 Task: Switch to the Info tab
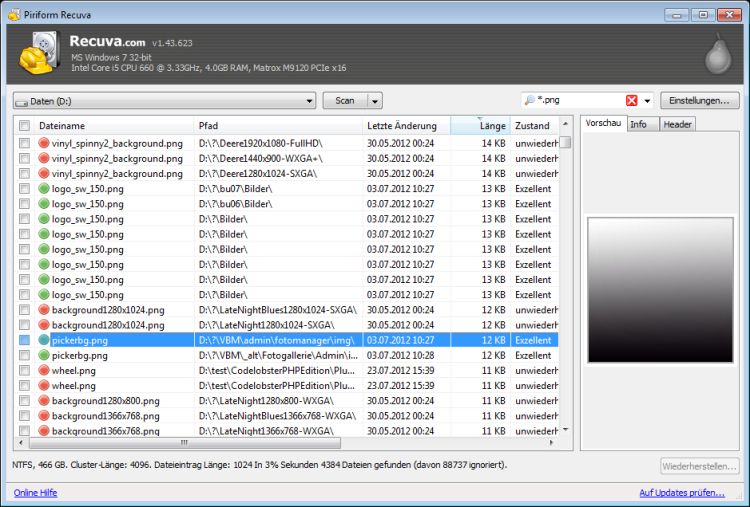pos(639,124)
